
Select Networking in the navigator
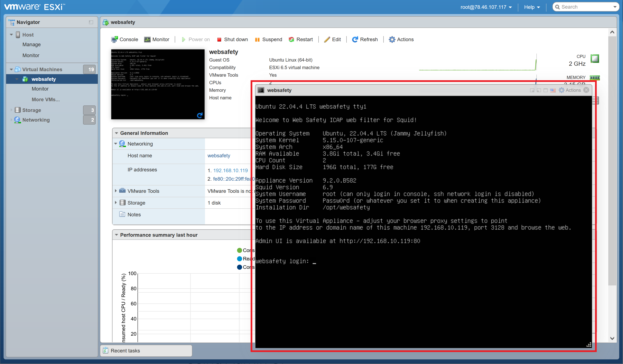(x=36, y=120)
